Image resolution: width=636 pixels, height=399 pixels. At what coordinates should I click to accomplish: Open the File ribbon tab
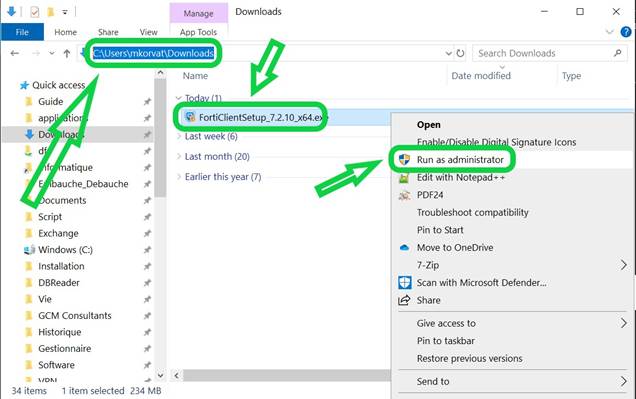pyautogui.click(x=22, y=32)
